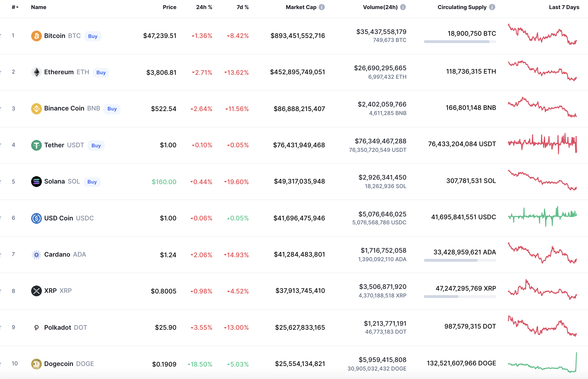Click the Cardano logo icon

pyautogui.click(x=36, y=255)
